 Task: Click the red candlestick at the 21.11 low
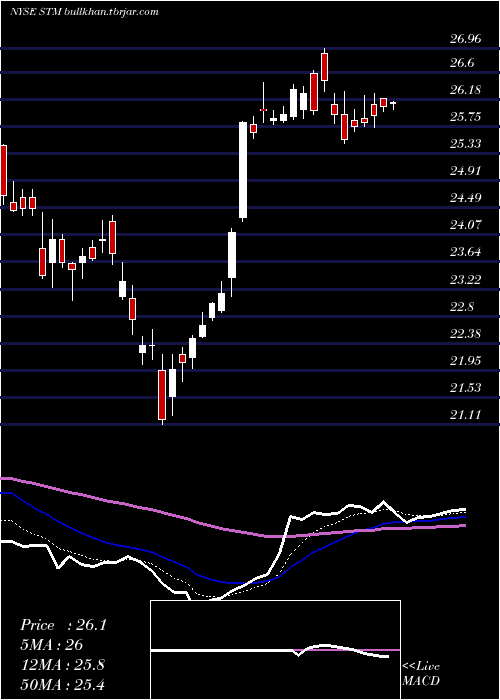pyautogui.click(x=162, y=395)
